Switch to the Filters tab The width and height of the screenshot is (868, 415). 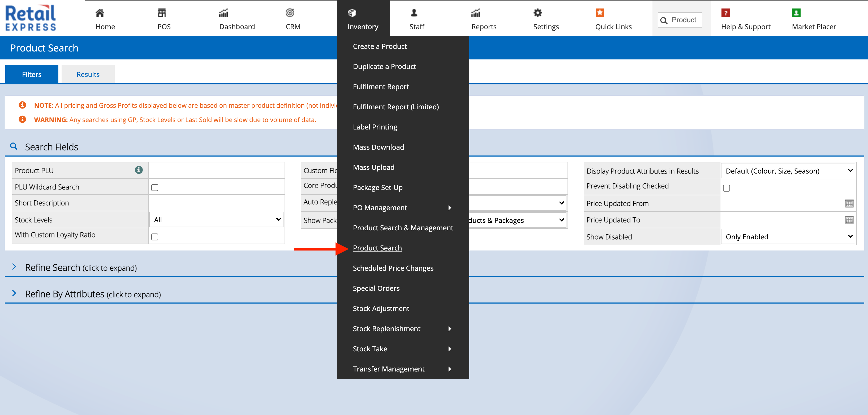click(32, 74)
